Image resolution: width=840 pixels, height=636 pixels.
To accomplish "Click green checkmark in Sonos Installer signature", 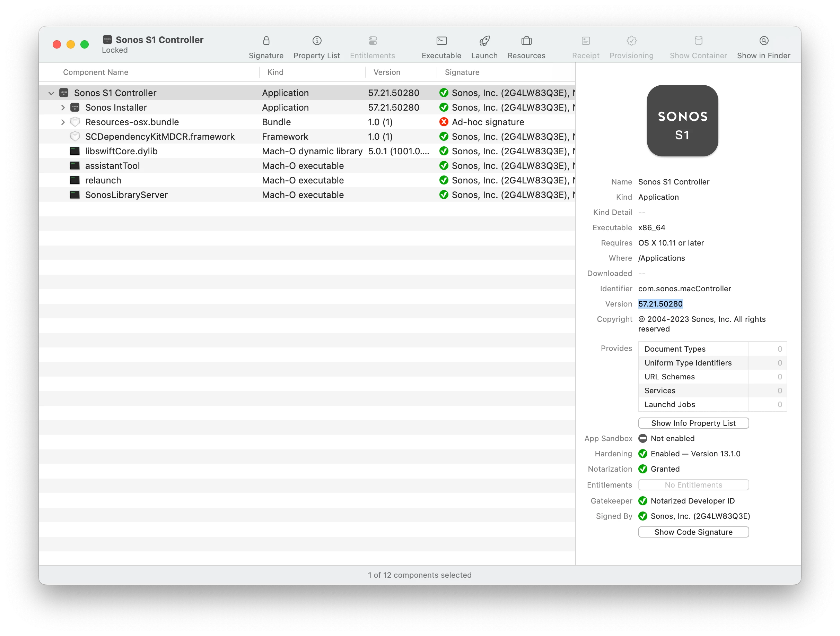I will click(x=444, y=108).
